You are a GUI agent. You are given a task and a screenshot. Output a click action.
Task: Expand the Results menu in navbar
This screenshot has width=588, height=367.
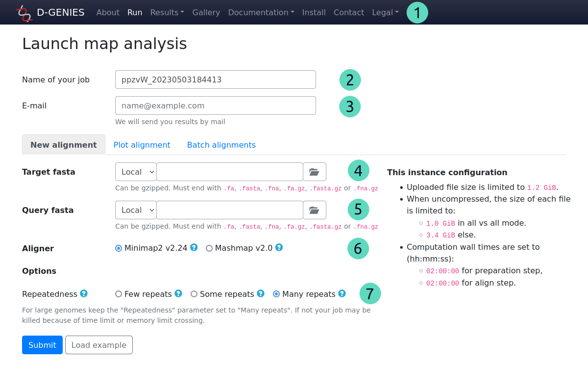point(167,12)
